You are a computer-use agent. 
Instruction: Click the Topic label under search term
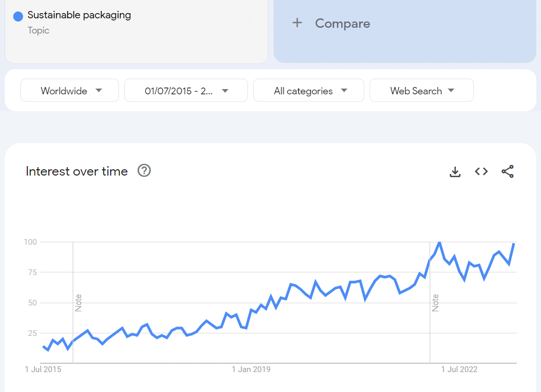[38, 30]
